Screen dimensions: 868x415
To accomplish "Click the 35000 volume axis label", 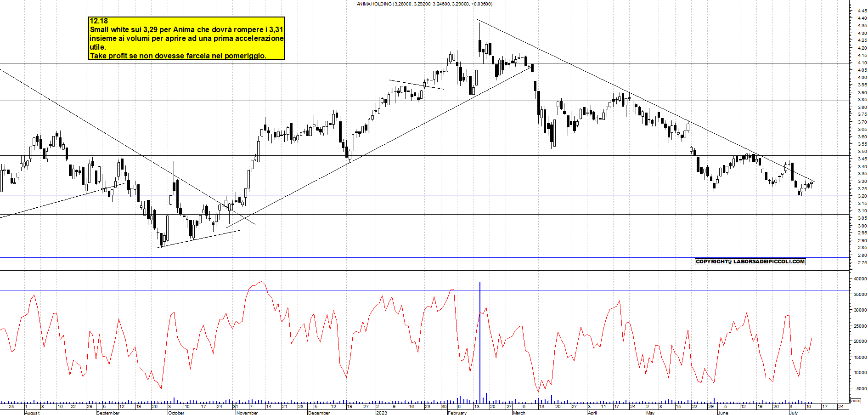I will pyautogui.click(x=860, y=294).
